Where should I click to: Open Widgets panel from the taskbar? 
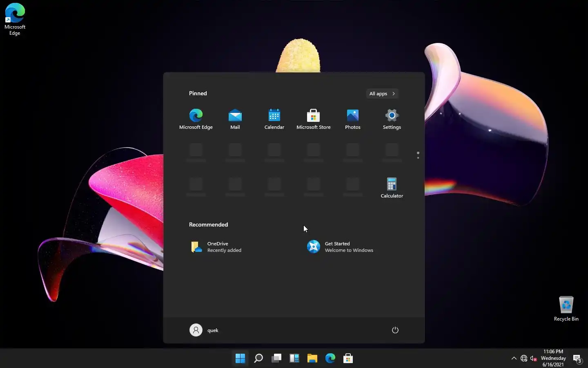tap(294, 359)
